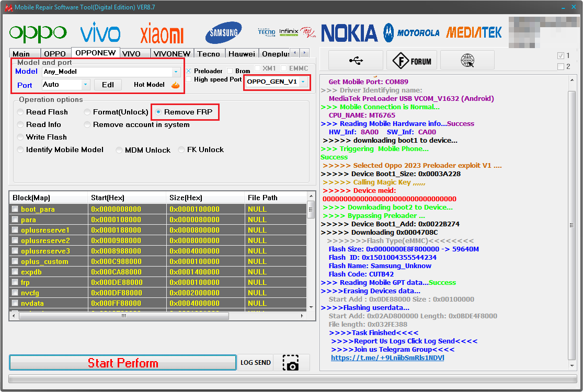Click the Samsung brand logo
Viewport: 583px width, 392px height.
click(223, 33)
